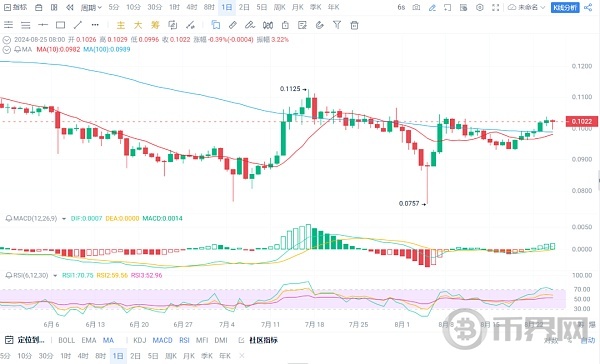Click the corner-bracket window icon in top bar
This screenshot has width=600, height=364.
[x=447, y=7]
